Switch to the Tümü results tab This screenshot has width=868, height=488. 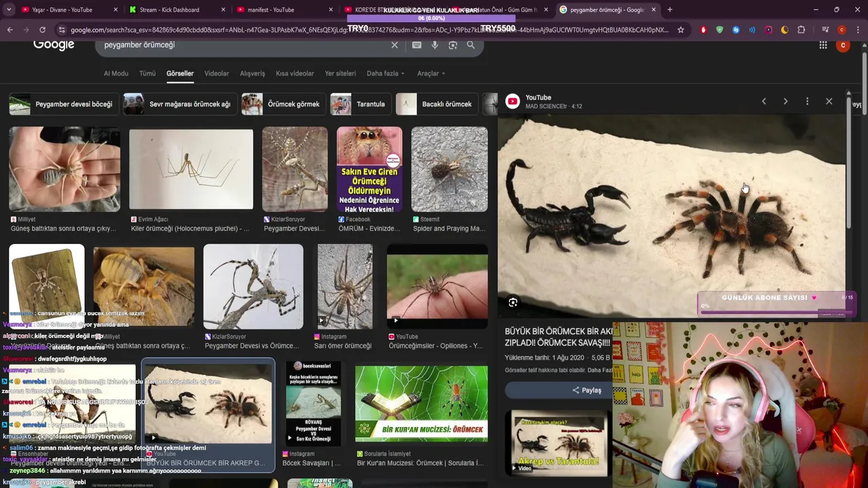(x=147, y=73)
